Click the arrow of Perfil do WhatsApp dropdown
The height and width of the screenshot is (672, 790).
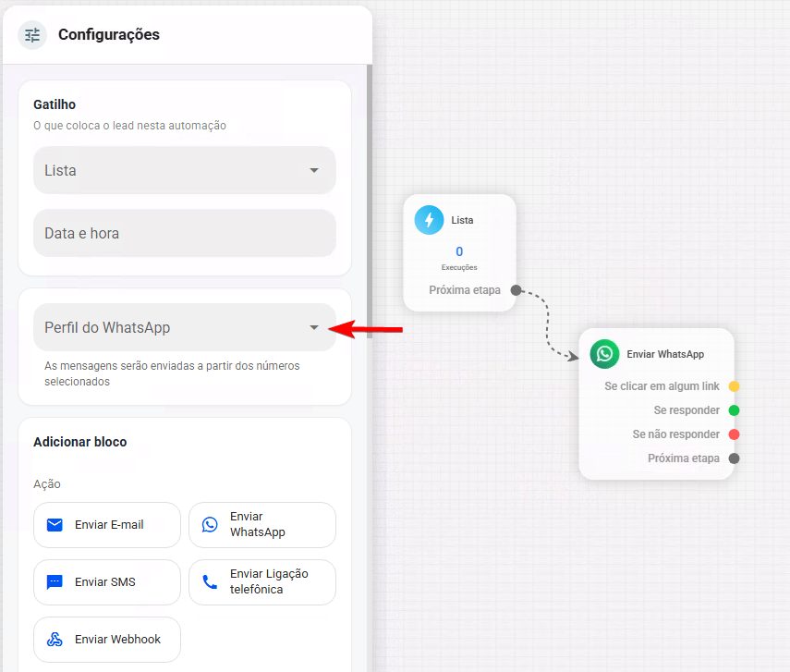pyautogui.click(x=314, y=328)
